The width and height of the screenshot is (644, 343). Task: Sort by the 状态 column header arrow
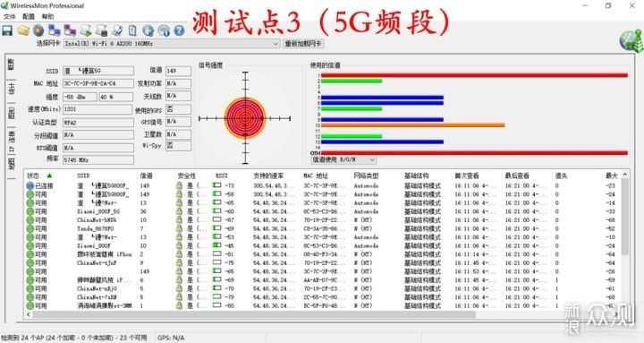pos(50,176)
